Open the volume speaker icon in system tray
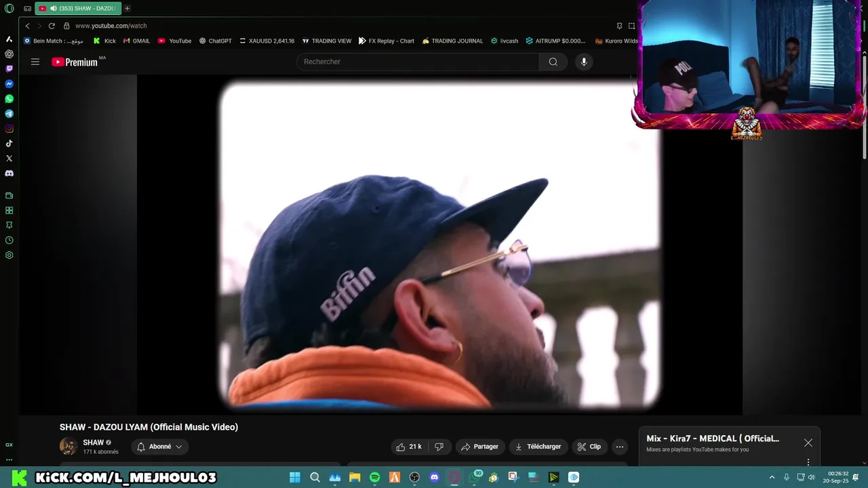Screen dimensions: 868x488 coord(811,477)
